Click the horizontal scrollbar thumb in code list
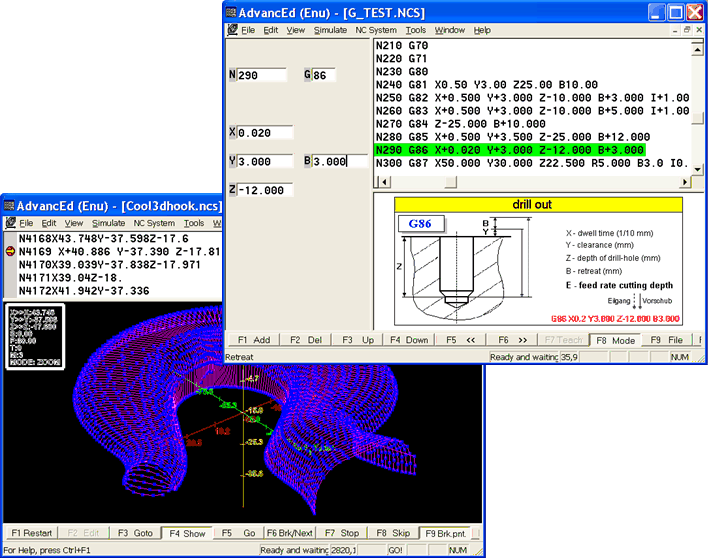708x558 pixels. [451, 182]
